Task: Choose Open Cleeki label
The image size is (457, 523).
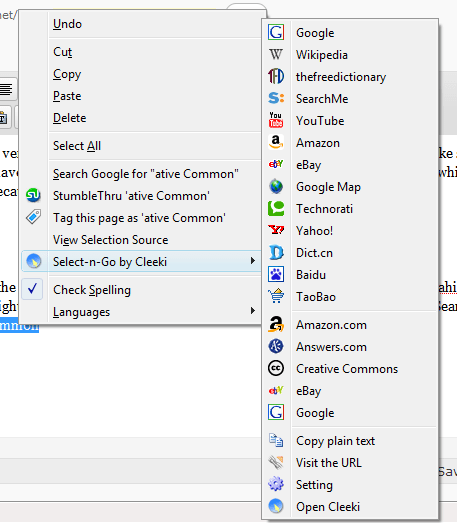Action: [x=328, y=507]
